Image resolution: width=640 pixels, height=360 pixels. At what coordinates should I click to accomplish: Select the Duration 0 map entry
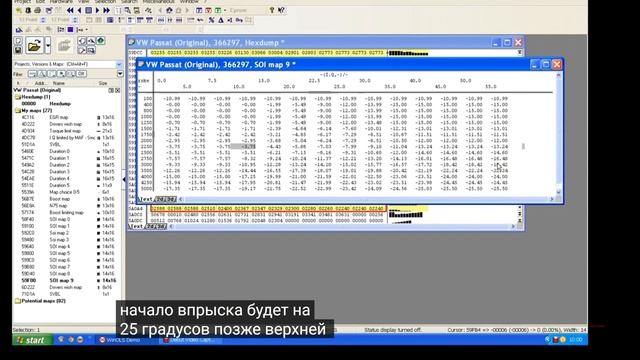click(61, 151)
